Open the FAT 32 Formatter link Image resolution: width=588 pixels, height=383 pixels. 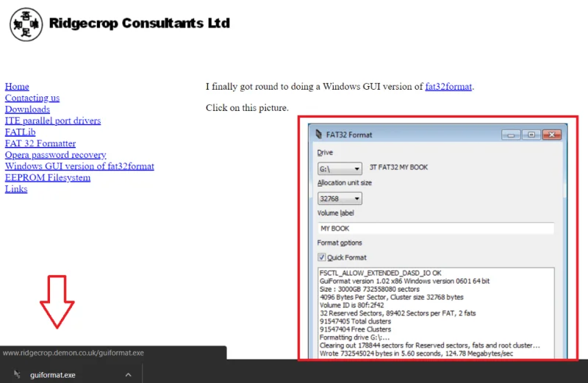(40, 143)
